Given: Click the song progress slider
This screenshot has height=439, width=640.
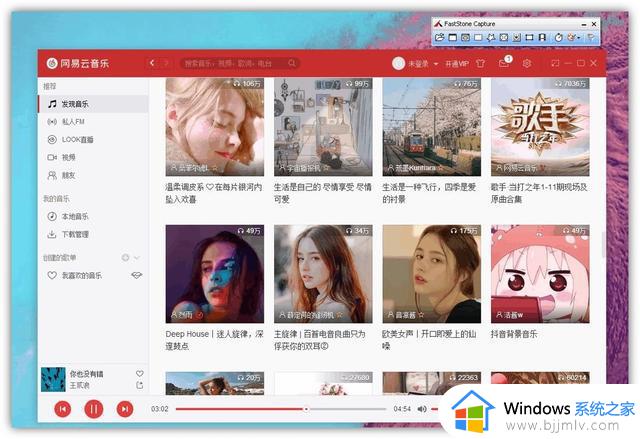Looking at the screenshot, I should [281, 409].
